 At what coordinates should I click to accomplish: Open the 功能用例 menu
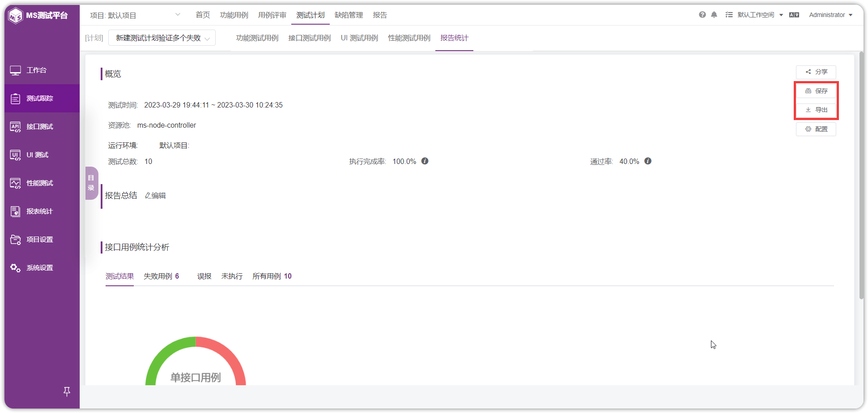pyautogui.click(x=234, y=15)
